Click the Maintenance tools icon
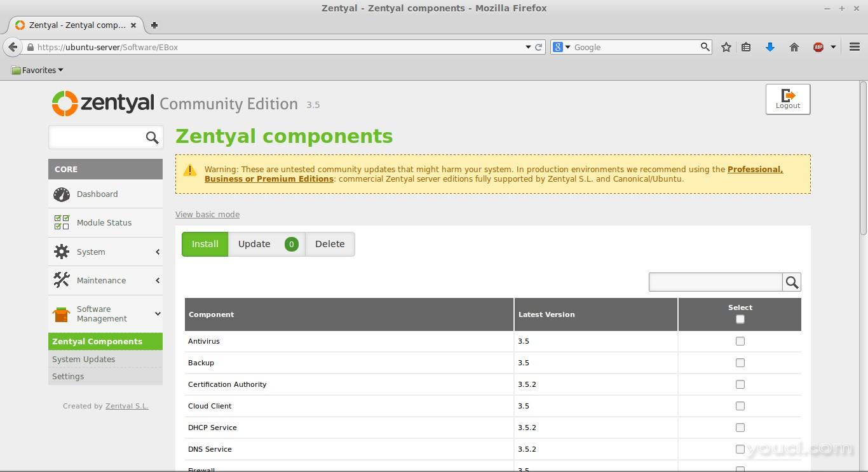This screenshot has height=472, width=868. tap(62, 280)
